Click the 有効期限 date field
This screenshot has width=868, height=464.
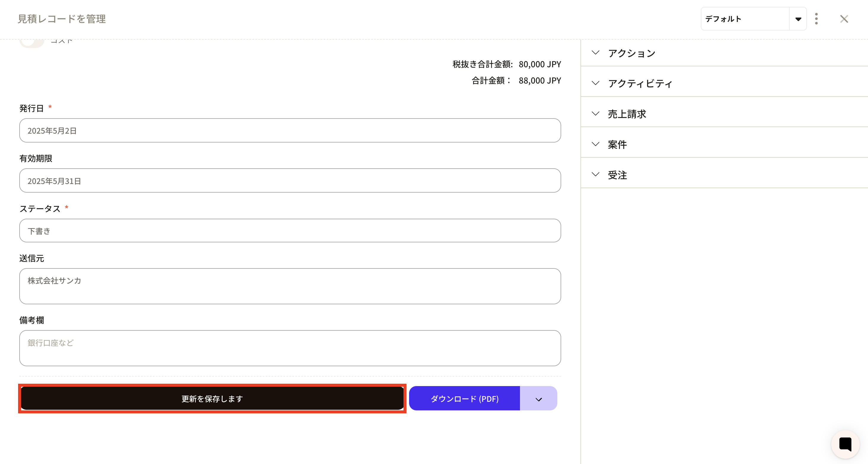coord(290,181)
